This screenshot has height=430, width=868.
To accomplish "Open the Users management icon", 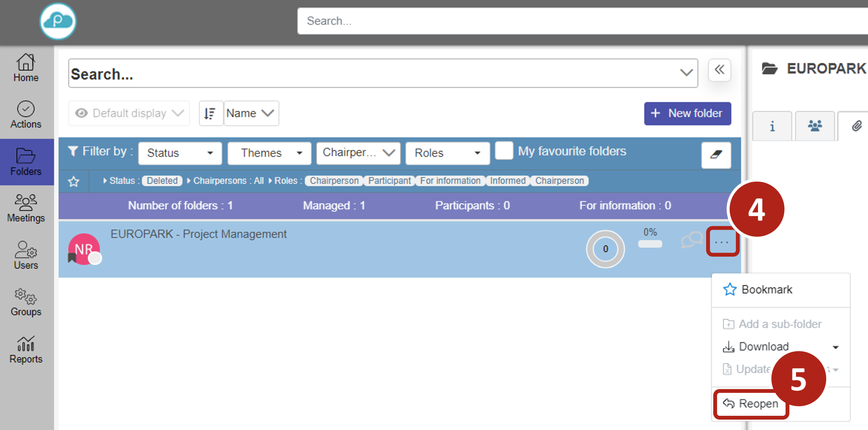I will tap(26, 255).
